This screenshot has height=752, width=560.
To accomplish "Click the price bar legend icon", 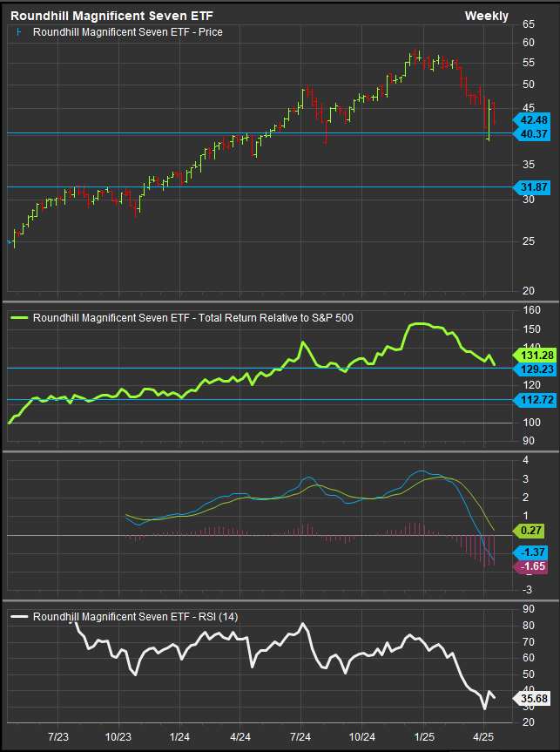I will tap(18, 32).
